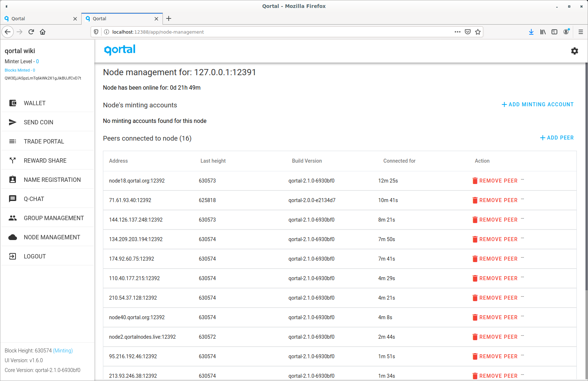Click the wallet address QW3EjJASpzLmTq6kWk2X1gJikBUJfCvD7t
This screenshot has height=381, width=588.
[43, 78]
